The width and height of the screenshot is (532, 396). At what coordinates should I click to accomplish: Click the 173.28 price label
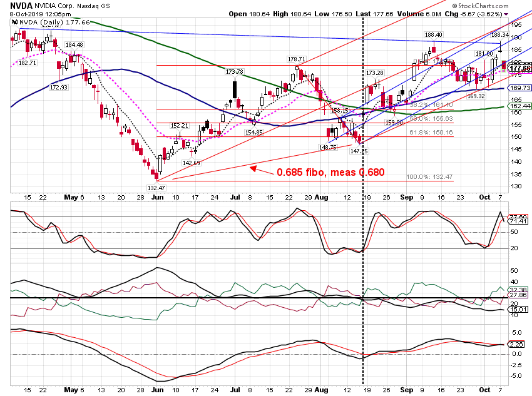pos(374,73)
